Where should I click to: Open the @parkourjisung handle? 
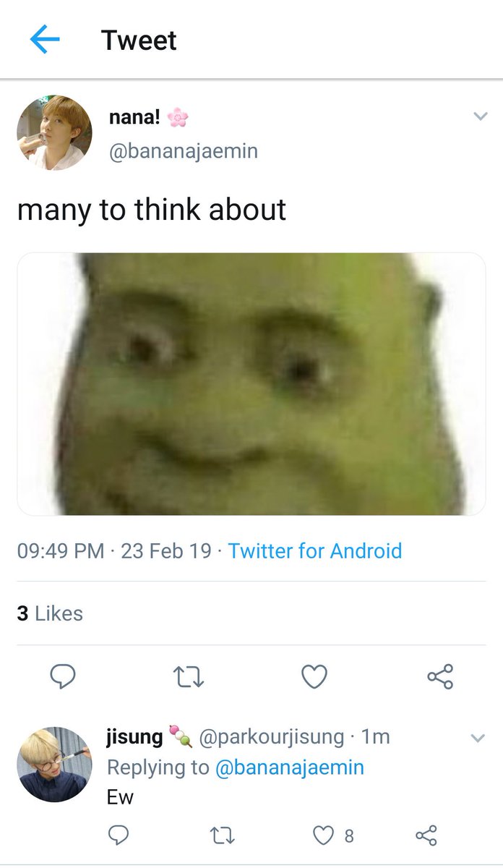[271, 737]
